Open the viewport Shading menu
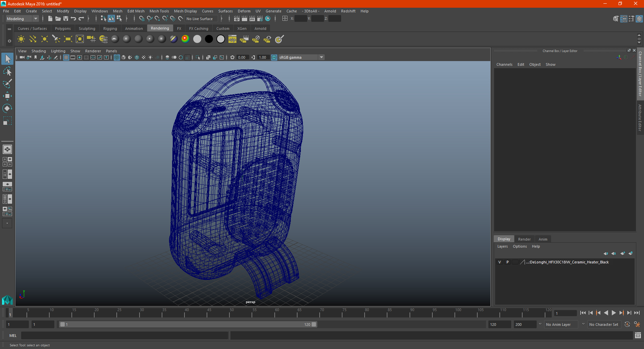The height and width of the screenshot is (349, 644). click(39, 51)
